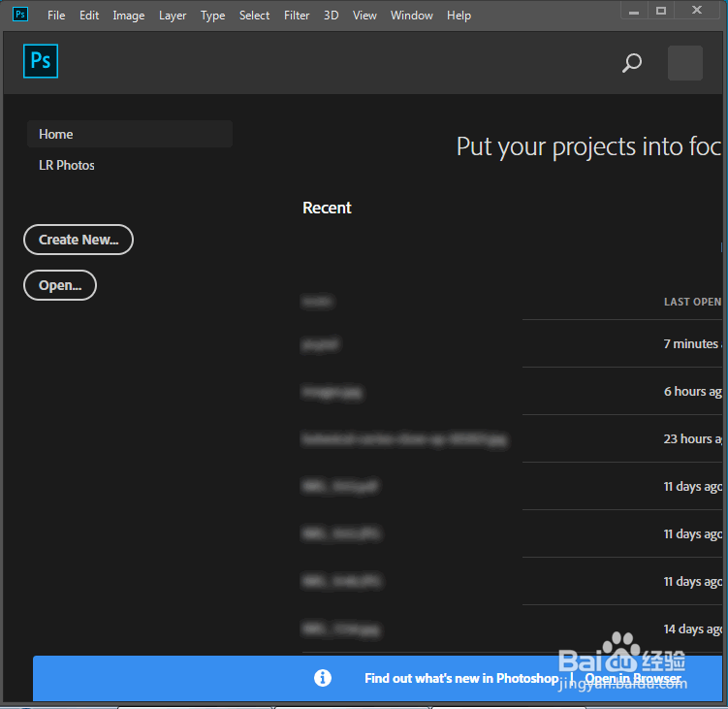Click the Recent heading
Viewport: 728px width, 709px height.
327,208
